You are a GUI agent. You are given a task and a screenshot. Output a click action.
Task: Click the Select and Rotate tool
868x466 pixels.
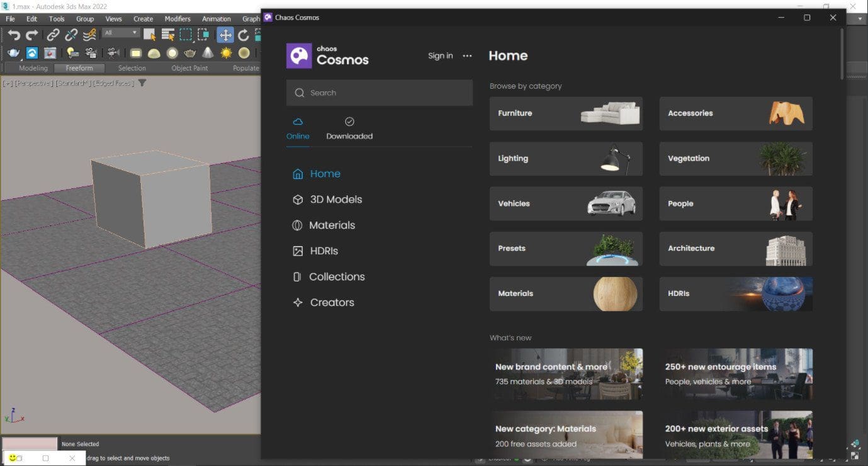click(244, 35)
